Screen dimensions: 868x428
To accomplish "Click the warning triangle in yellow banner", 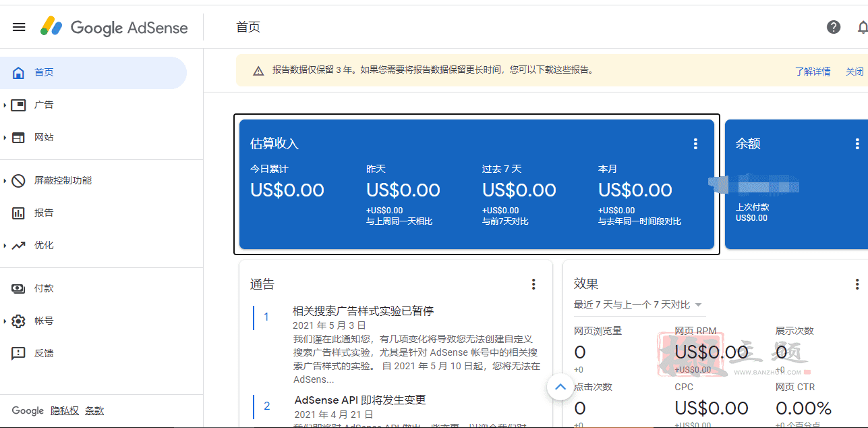I will 258,70.
